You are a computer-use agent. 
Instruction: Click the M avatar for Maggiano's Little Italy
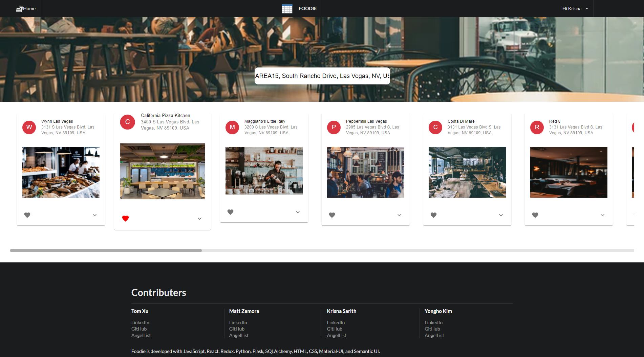[232, 127]
